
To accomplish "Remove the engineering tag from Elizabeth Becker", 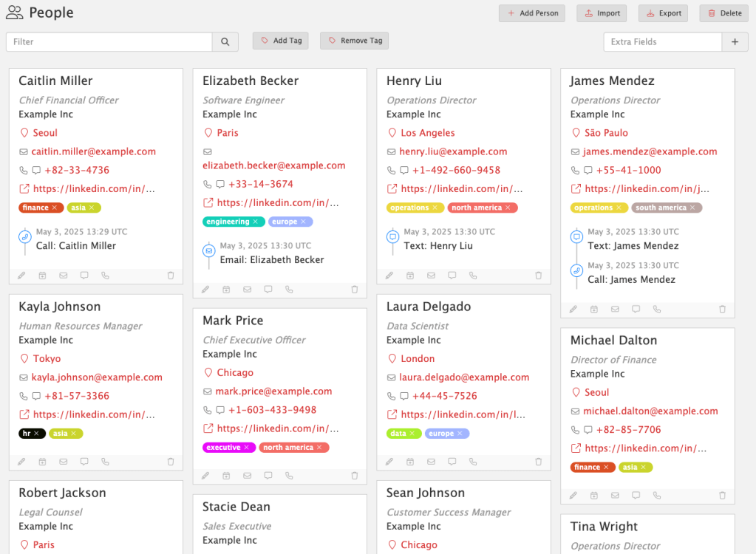I will [255, 222].
